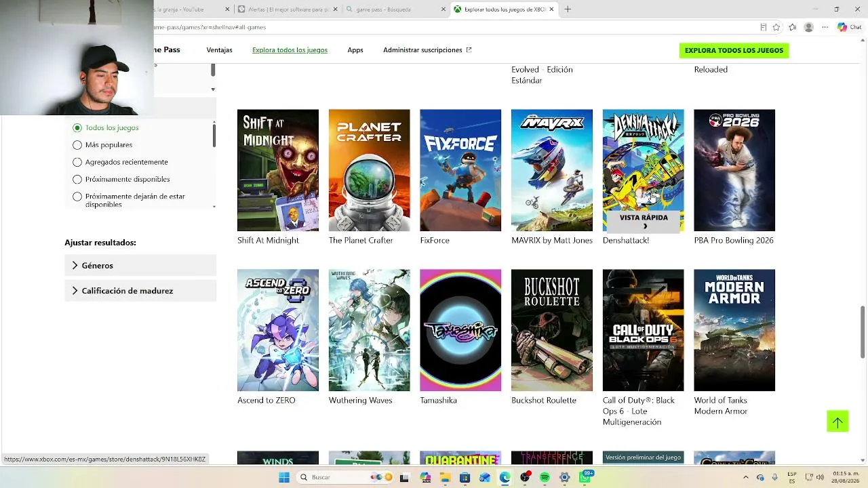Click The Planet Crafter cover art

coord(370,170)
